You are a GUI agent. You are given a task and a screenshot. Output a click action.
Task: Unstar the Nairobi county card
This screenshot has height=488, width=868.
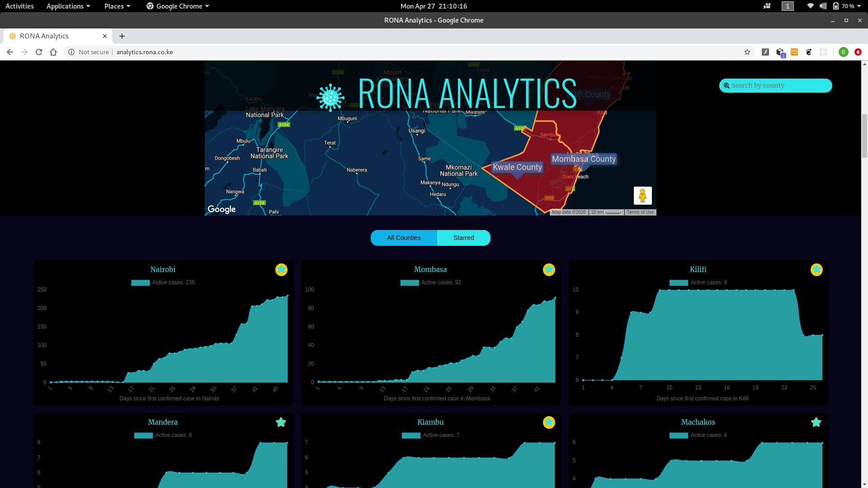coord(281,270)
